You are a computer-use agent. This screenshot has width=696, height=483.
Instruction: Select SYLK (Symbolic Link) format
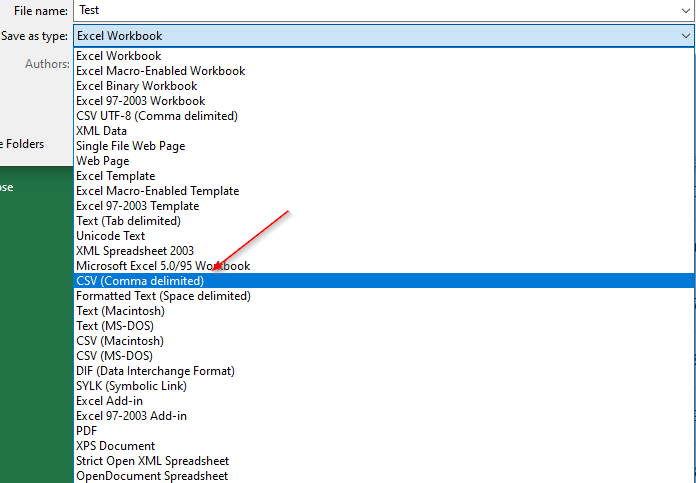tap(384, 386)
